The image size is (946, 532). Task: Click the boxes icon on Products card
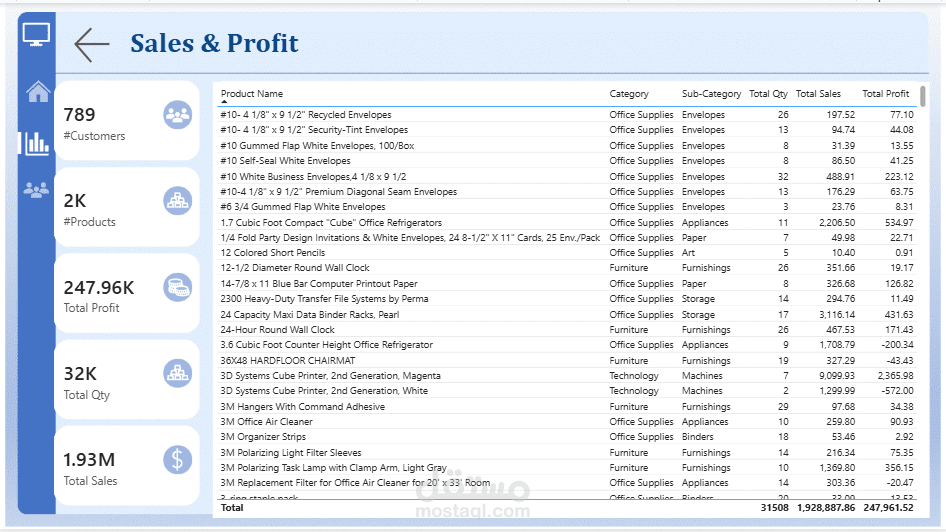click(x=177, y=201)
